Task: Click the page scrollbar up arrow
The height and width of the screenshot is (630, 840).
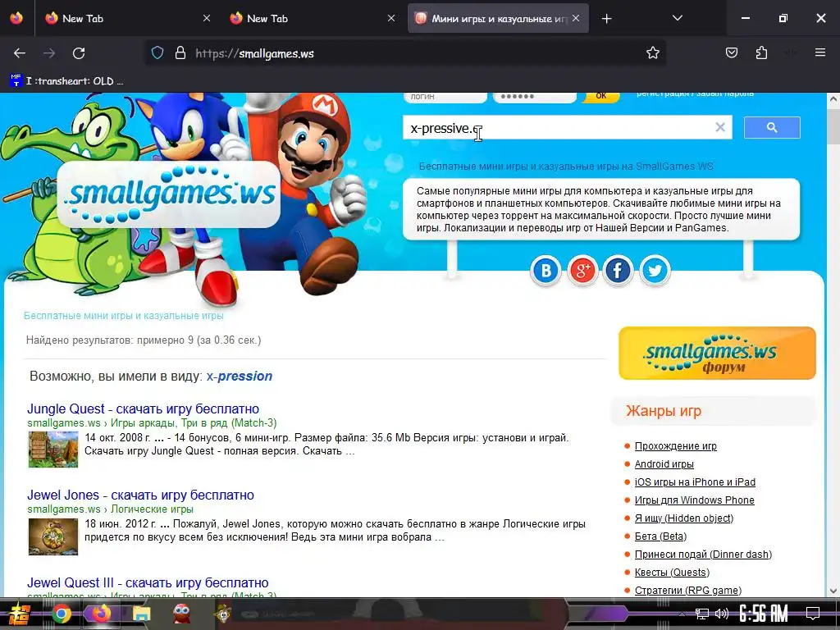Action: pyautogui.click(x=833, y=99)
